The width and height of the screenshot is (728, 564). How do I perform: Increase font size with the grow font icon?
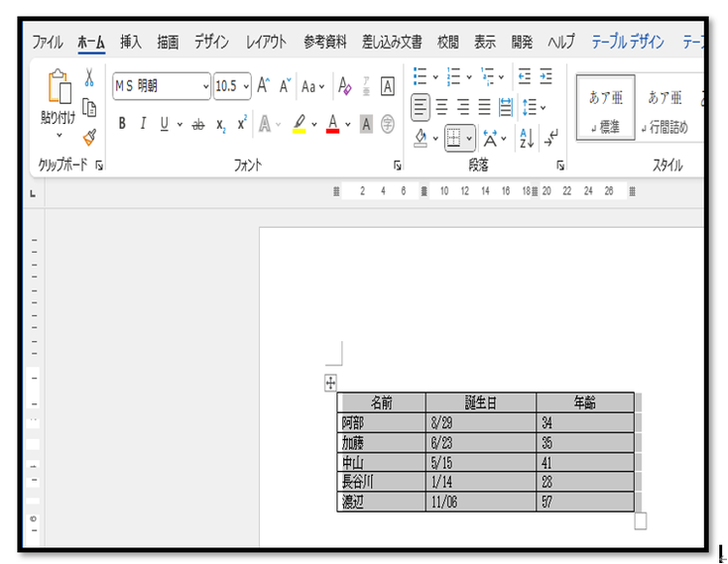coord(263,85)
